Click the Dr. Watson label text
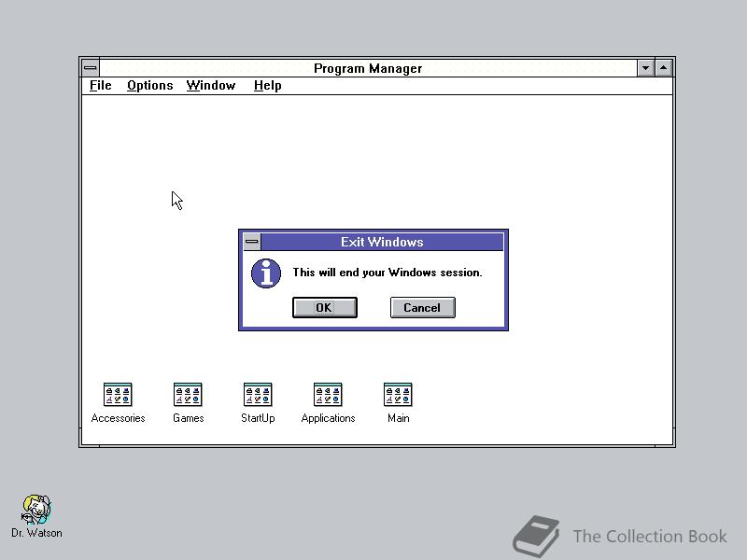 tap(36, 533)
